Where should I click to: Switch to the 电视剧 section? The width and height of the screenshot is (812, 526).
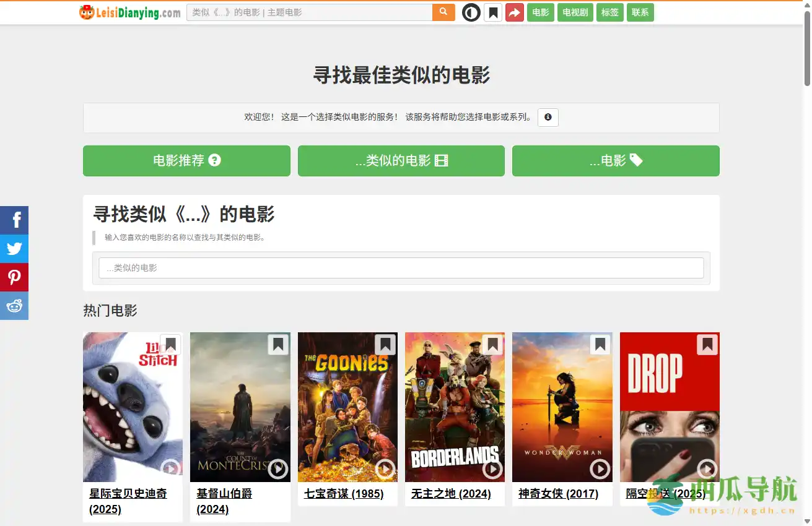[x=575, y=12]
